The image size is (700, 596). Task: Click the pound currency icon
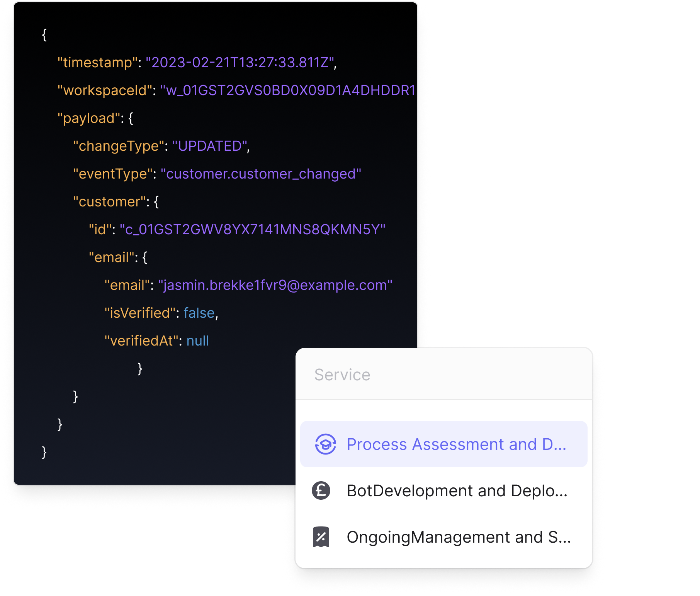point(321,490)
